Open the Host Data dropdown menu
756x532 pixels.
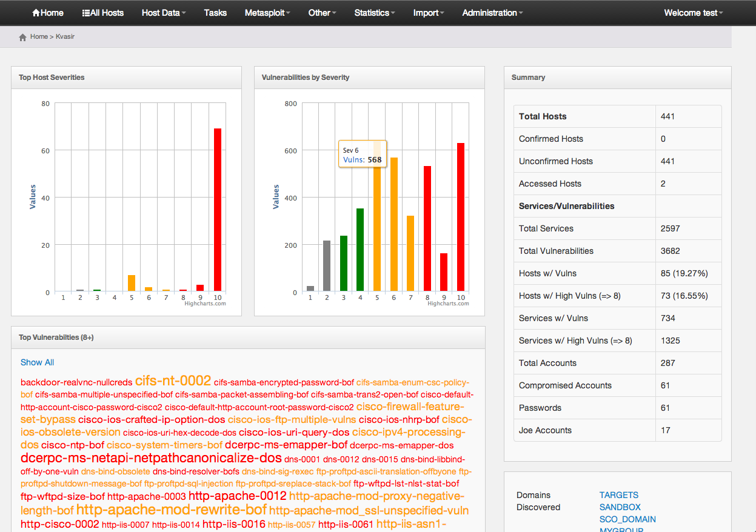[x=164, y=13]
